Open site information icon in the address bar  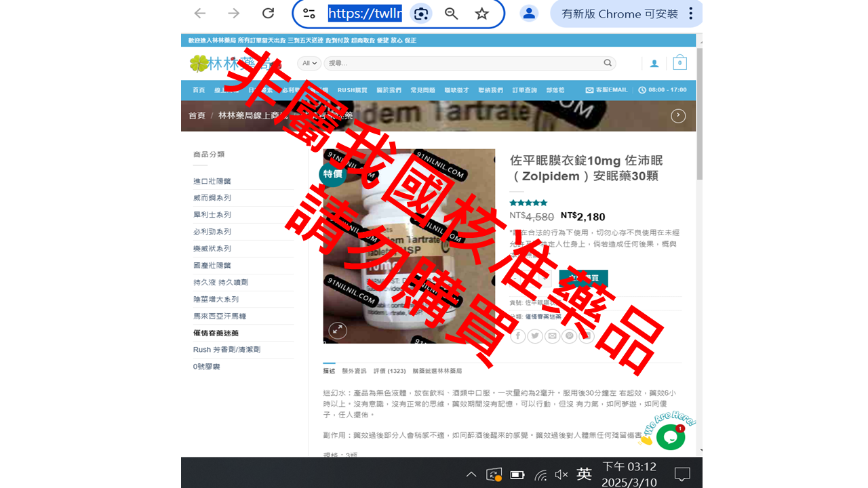[309, 14]
